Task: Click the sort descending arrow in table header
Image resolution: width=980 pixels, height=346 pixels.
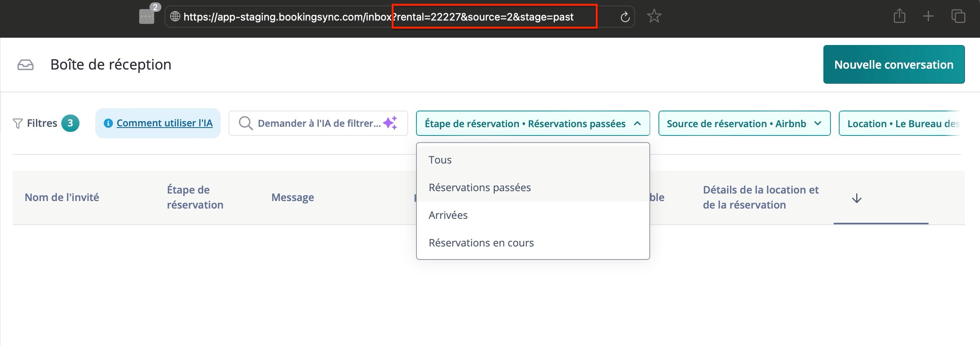Action: click(x=857, y=198)
